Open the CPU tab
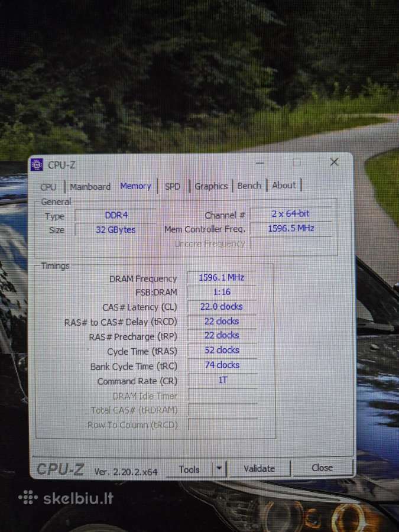The image size is (399, 532). [x=48, y=187]
